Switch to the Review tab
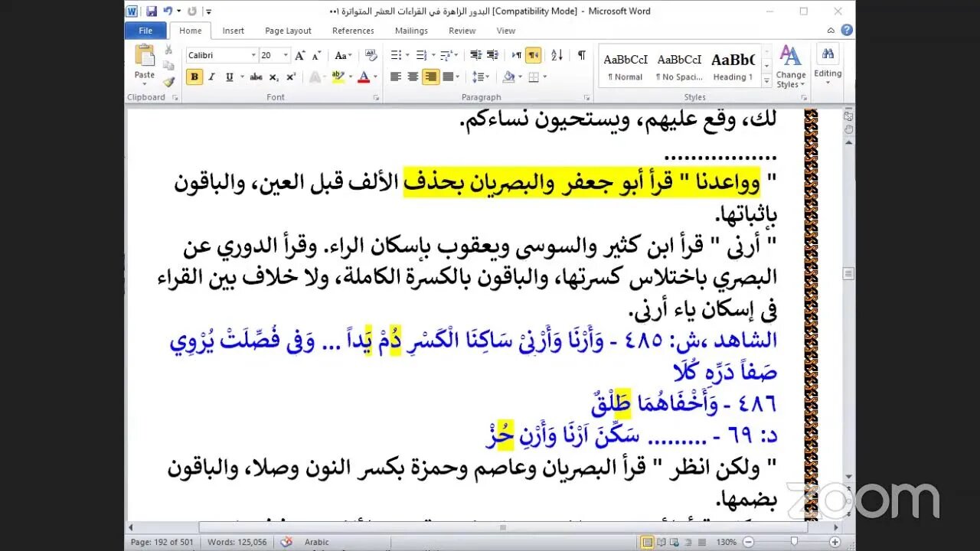The height and width of the screenshot is (551, 980). click(x=462, y=31)
